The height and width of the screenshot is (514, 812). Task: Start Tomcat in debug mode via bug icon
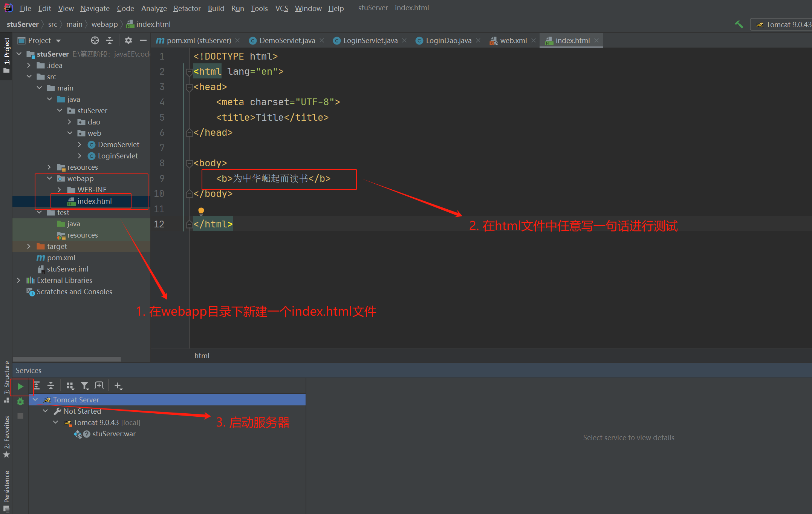(20, 401)
